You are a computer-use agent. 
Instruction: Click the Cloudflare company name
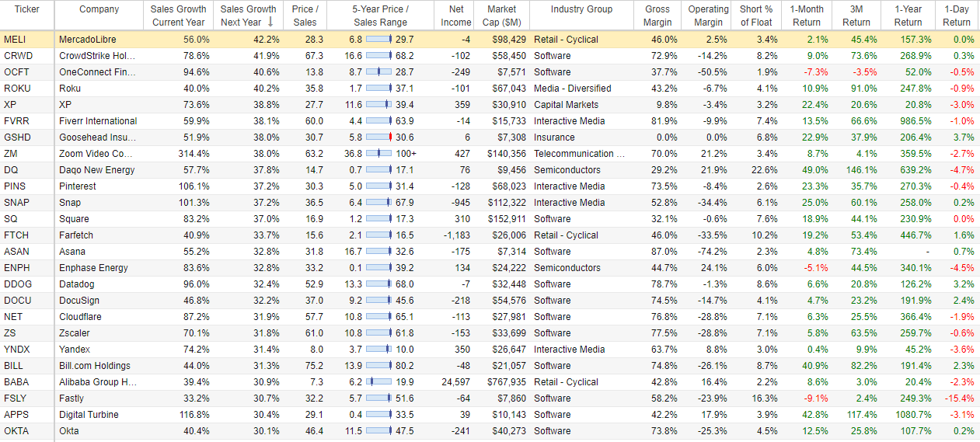pyautogui.click(x=80, y=317)
